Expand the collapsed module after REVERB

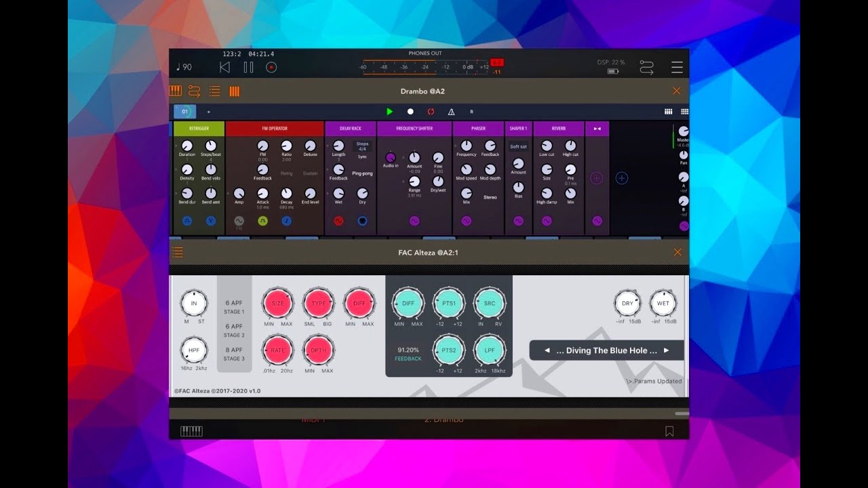(597, 128)
